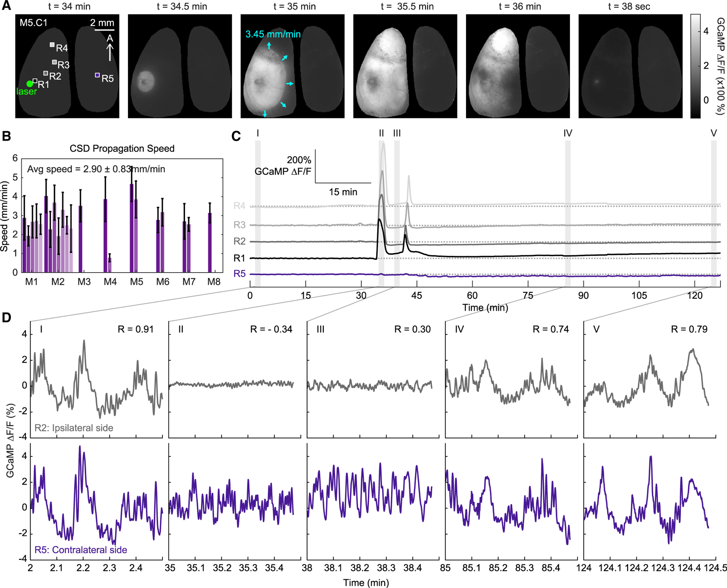Click the shaded window V marker in panel C
727x588 pixels.
pos(714,214)
